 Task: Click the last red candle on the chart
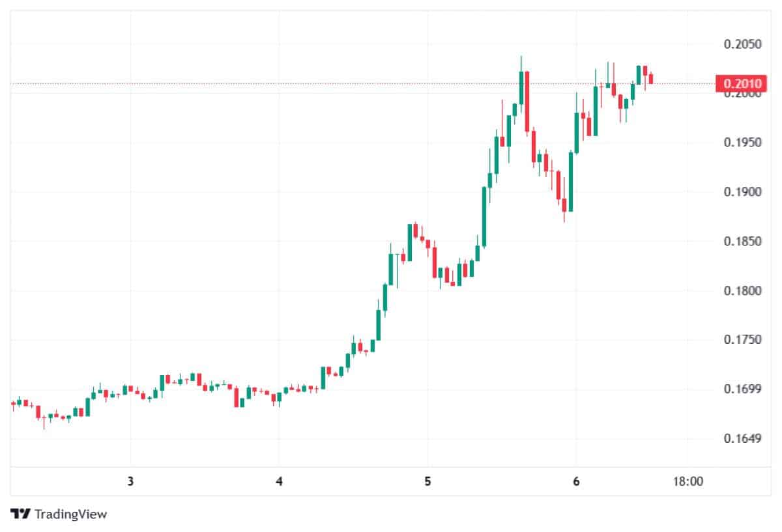(x=650, y=79)
